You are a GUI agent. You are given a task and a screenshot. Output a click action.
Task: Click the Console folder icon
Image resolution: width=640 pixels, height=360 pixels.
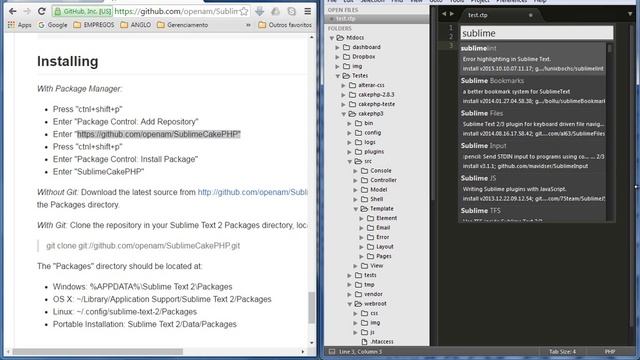coord(364,171)
